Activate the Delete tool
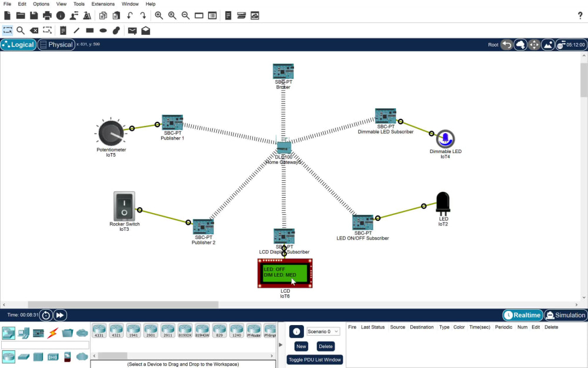588x368 pixels. (34, 31)
